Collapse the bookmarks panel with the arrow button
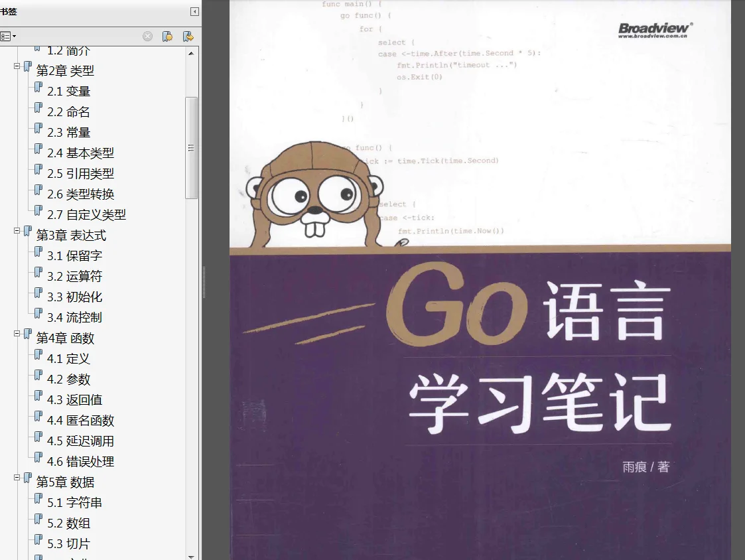Screen dimensions: 745x560 pyautogui.click(x=194, y=12)
